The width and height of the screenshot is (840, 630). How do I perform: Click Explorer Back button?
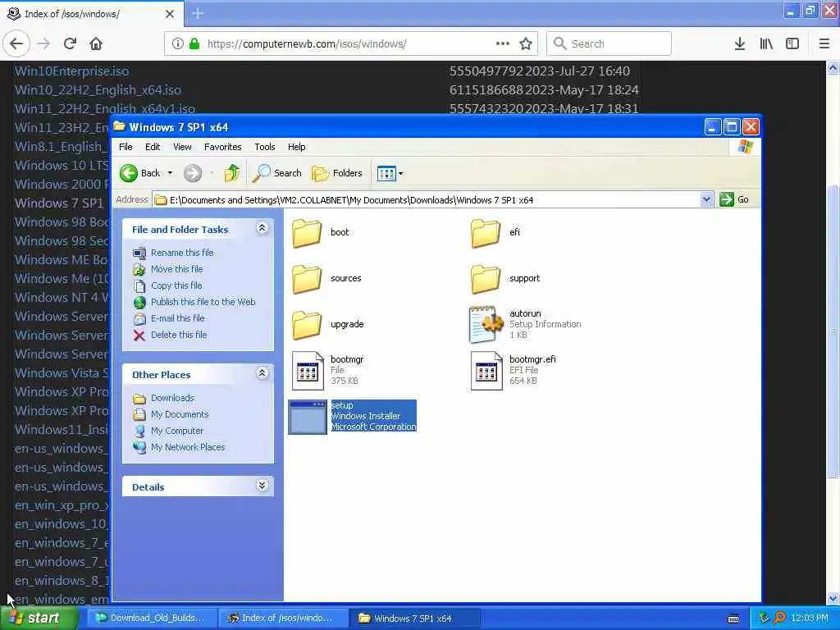click(x=139, y=173)
